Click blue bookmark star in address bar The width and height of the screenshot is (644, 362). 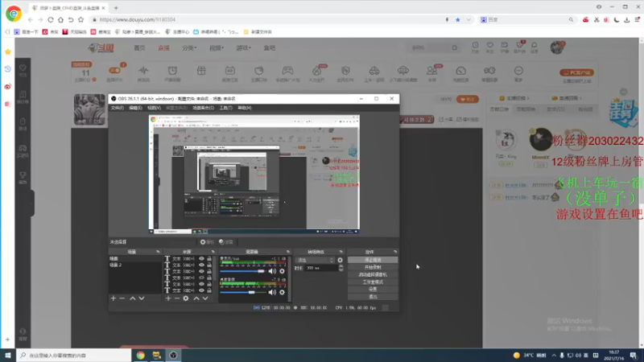click(x=457, y=19)
